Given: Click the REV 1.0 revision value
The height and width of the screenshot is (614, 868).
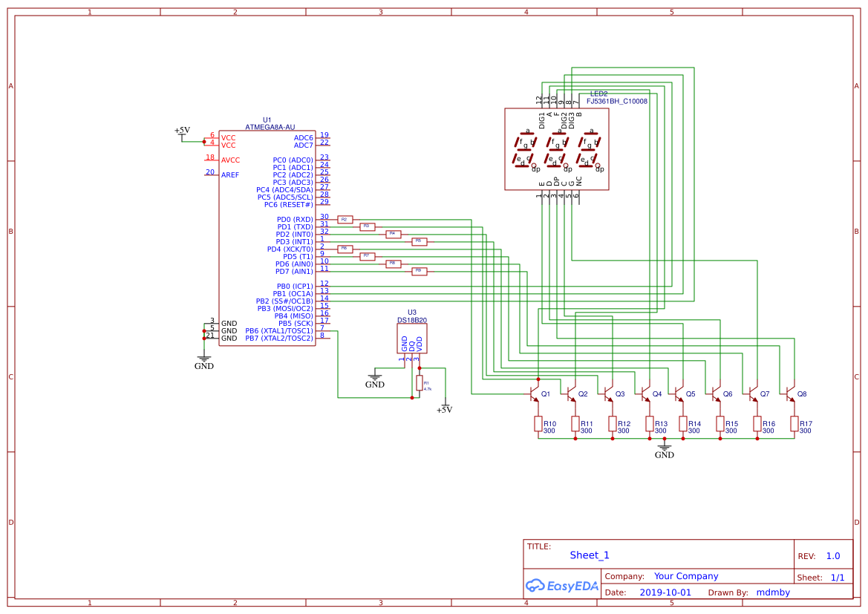Looking at the screenshot, I should click(832, 555).
